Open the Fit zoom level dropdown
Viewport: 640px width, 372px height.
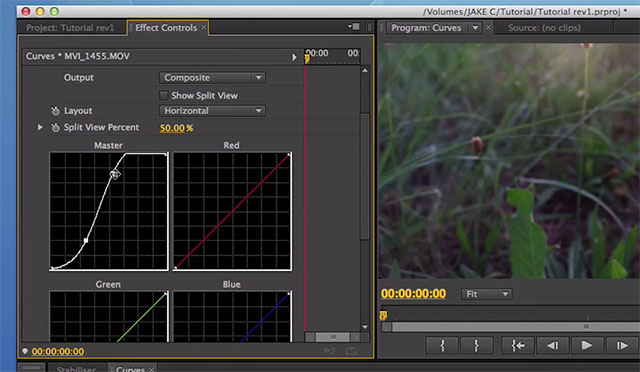pos(487,294)
